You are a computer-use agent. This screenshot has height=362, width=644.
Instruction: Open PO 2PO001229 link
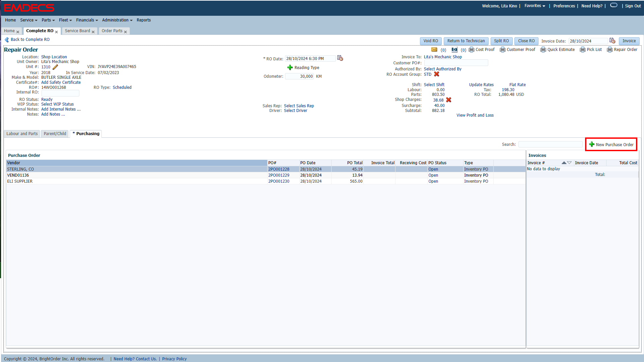279,175
